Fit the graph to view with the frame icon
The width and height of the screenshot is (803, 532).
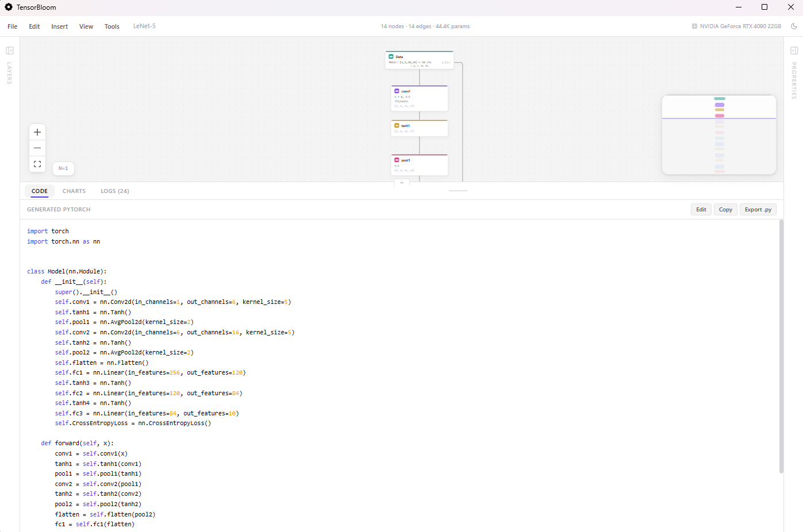pos(37,164)
